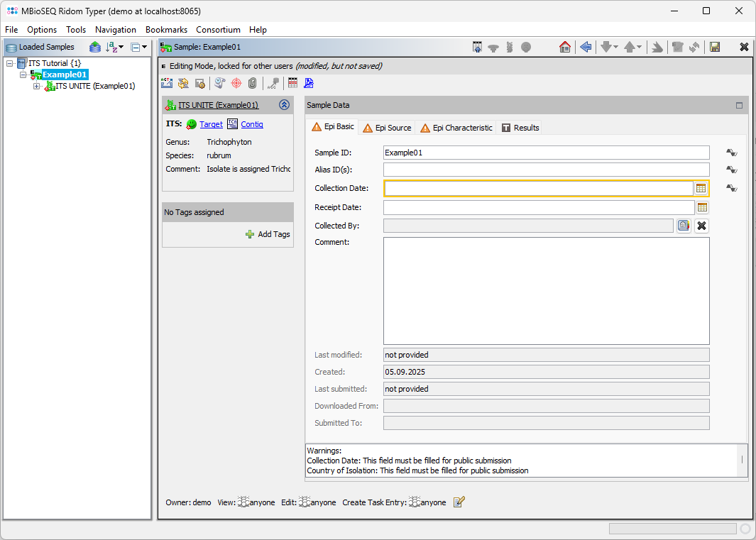The image size is (756, 540).
Task: Browse persons next to Collected By
Action: (683, 225)
